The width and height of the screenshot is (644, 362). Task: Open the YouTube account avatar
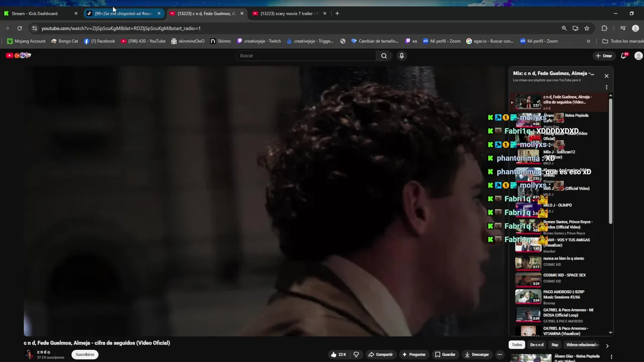point(638,56)
